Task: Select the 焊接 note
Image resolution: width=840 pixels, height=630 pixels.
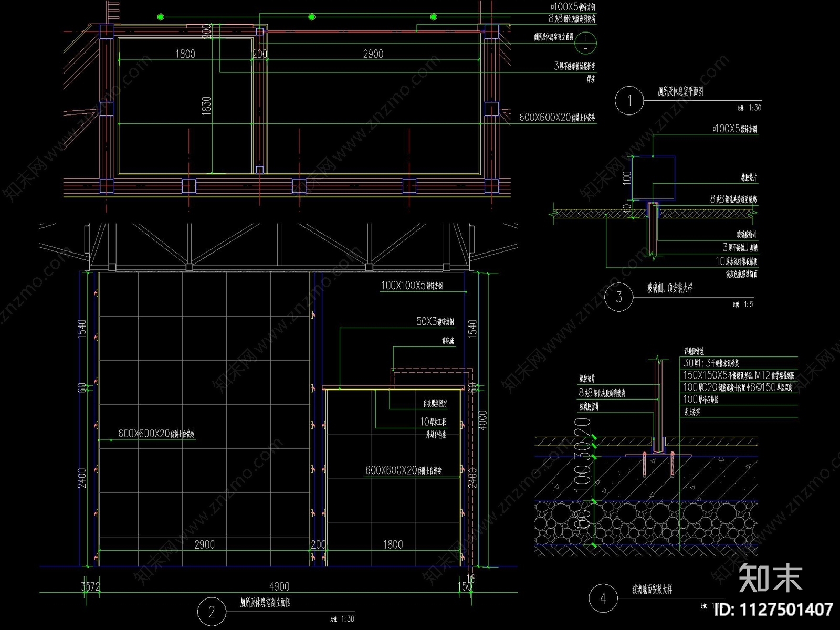Action: 591,79
